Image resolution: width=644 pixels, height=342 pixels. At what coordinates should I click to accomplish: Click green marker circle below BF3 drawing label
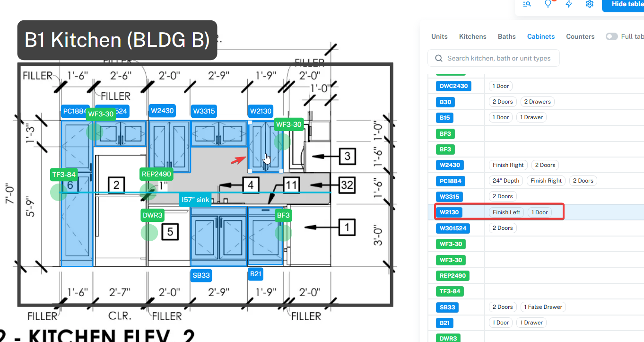pyautogui.click(x=283, y=232)
